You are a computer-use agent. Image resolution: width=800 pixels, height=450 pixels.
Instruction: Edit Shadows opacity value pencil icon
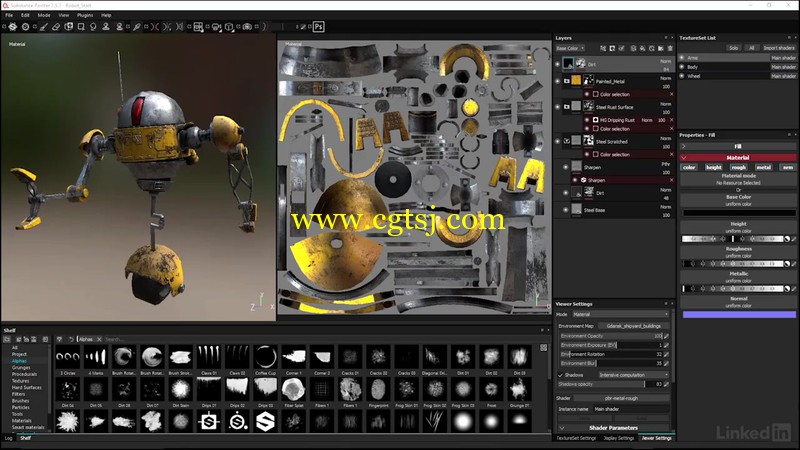click(666, 384)
